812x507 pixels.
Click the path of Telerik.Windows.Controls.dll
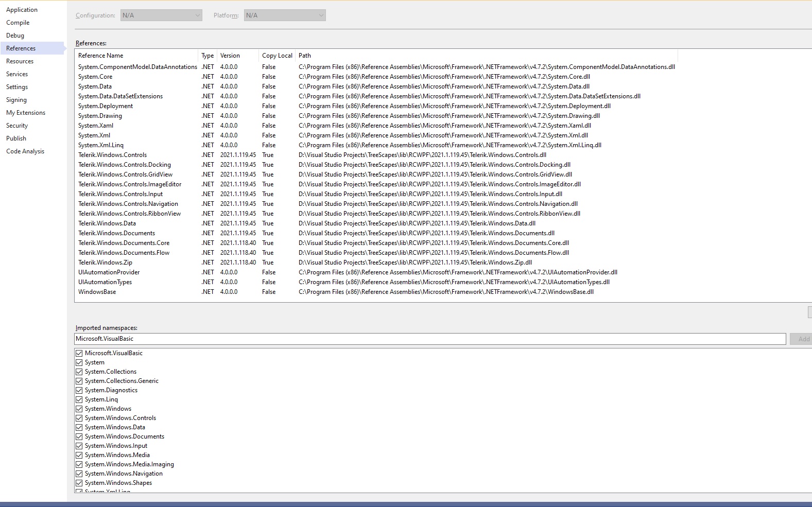(x=422, y=155)
